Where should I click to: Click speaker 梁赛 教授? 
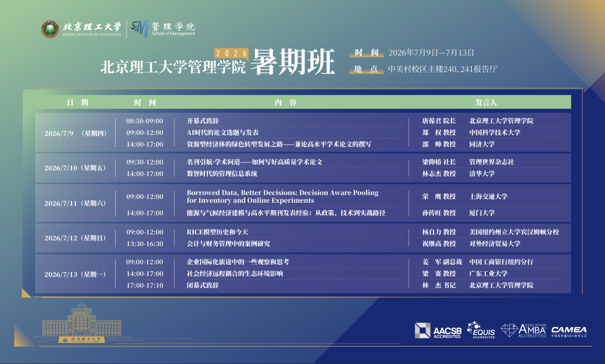439,274
